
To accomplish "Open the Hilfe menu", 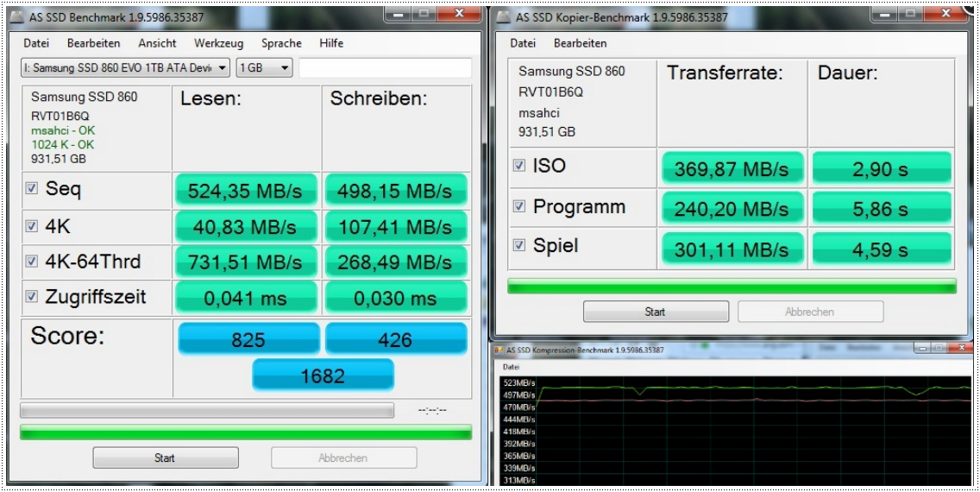I will (x=331, y=43).
